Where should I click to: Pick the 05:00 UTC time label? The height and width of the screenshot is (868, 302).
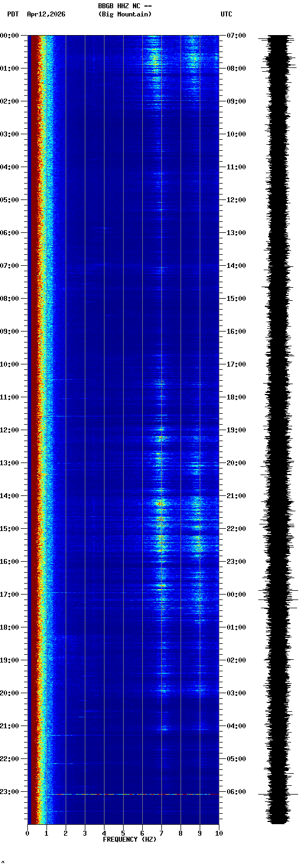click(236, 759)
